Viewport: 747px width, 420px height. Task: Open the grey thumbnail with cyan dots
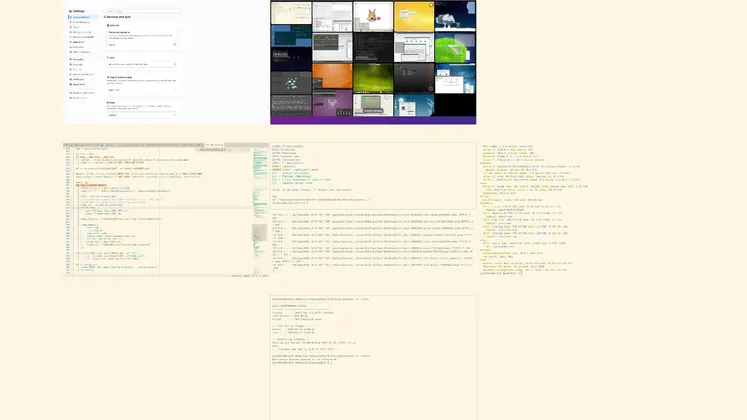(x=291, y=83)
